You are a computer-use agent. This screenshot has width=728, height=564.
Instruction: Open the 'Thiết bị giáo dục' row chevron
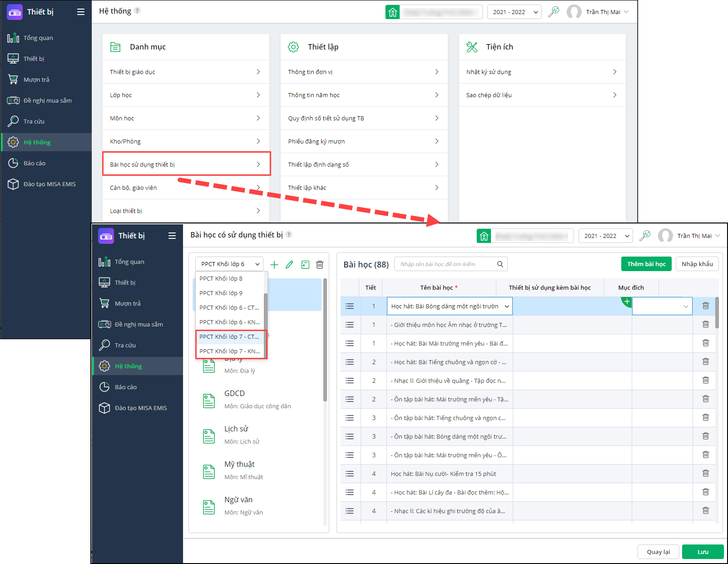tap(258, 72)
